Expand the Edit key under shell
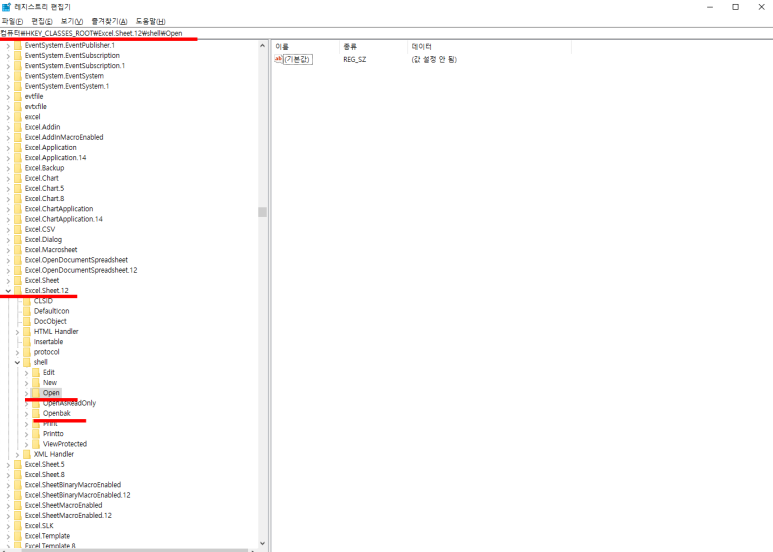This screenshot has width=773, height=552. click(26, 373)
